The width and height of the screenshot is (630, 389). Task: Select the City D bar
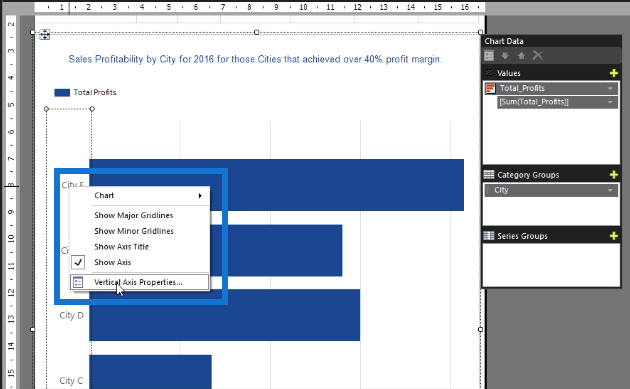click(x=225, y=315)
